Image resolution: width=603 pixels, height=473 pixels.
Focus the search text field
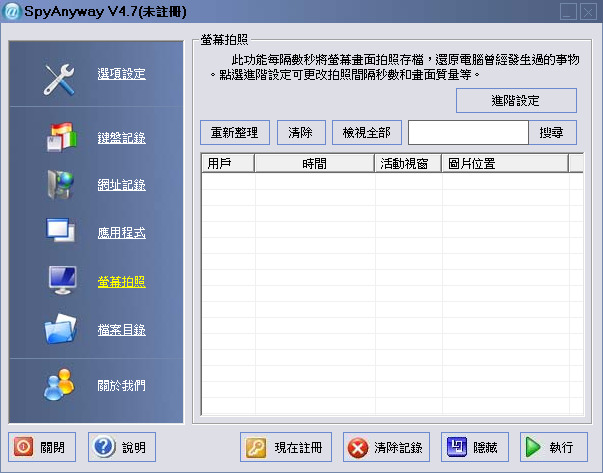[467, 132]
